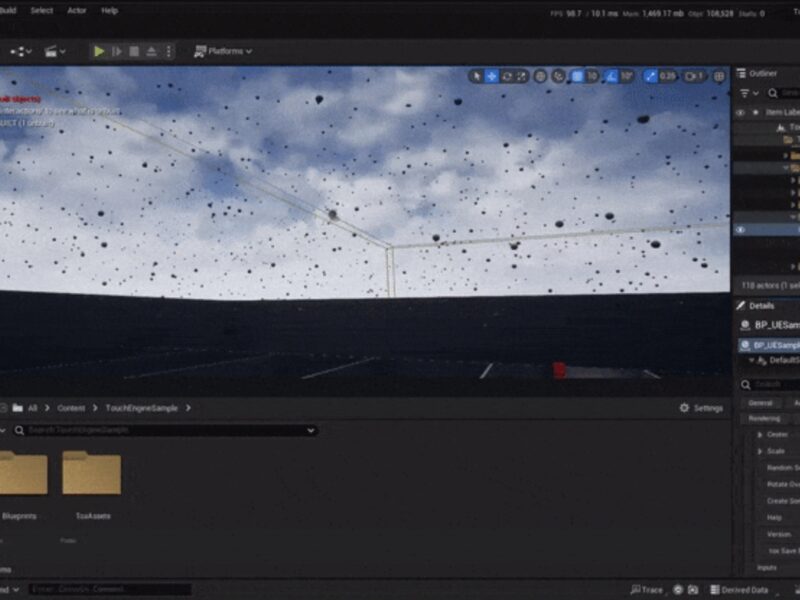Select General filter in Details

[760, 403]
